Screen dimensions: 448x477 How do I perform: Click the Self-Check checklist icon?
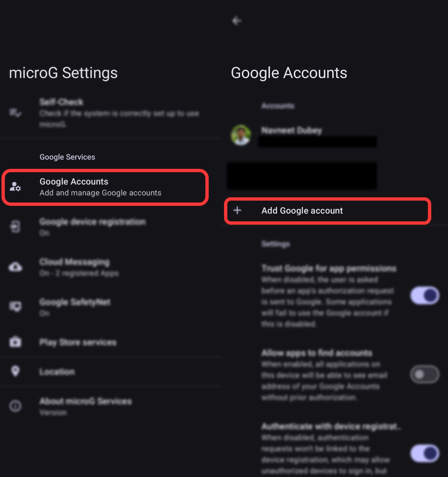(x=15, y=113)
